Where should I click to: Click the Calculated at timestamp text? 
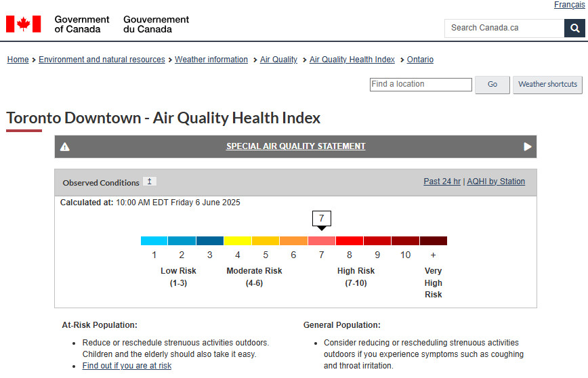tap(150, 203)
